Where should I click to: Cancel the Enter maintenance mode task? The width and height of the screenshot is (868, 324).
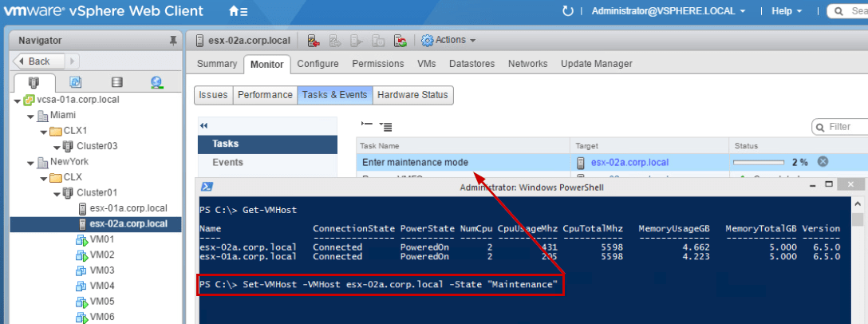[823, 162]
